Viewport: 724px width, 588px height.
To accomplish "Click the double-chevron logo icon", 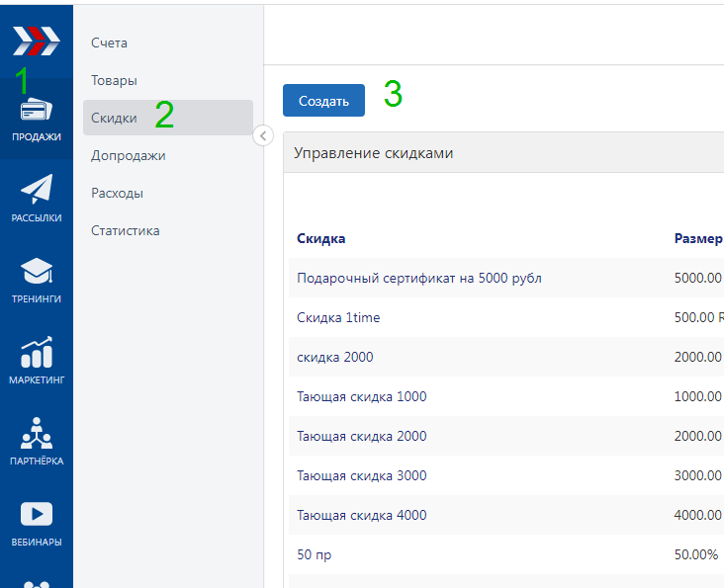I will point(36,42).
